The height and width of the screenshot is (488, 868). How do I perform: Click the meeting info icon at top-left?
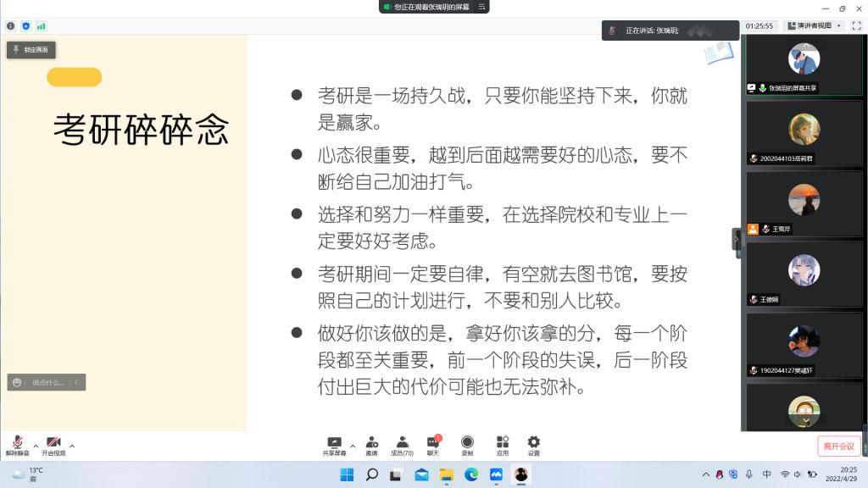[10, 26]
